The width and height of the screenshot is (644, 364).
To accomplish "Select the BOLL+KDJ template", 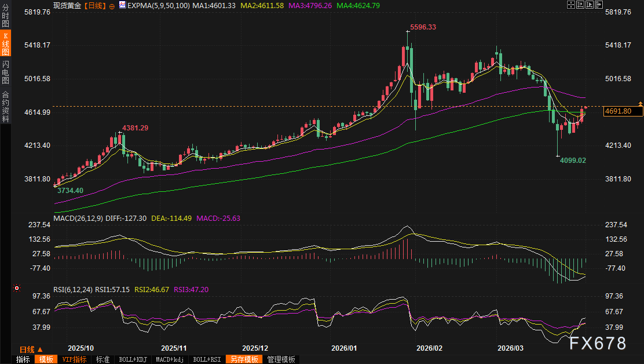I will coord(132,359).
